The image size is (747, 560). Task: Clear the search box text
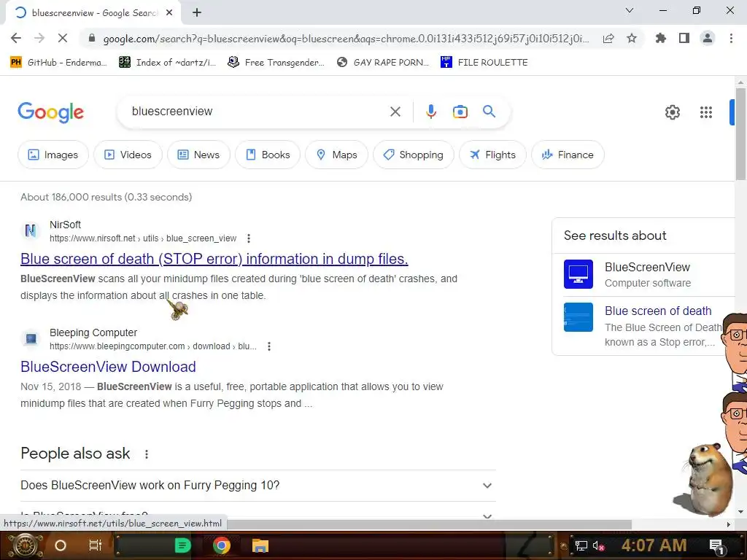[x=395, y=112]
